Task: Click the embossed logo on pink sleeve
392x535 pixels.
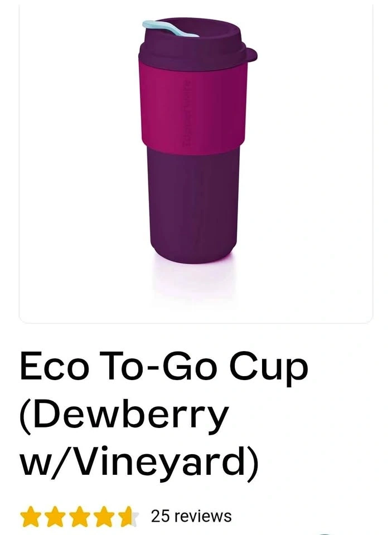Action: click(186, 114)
